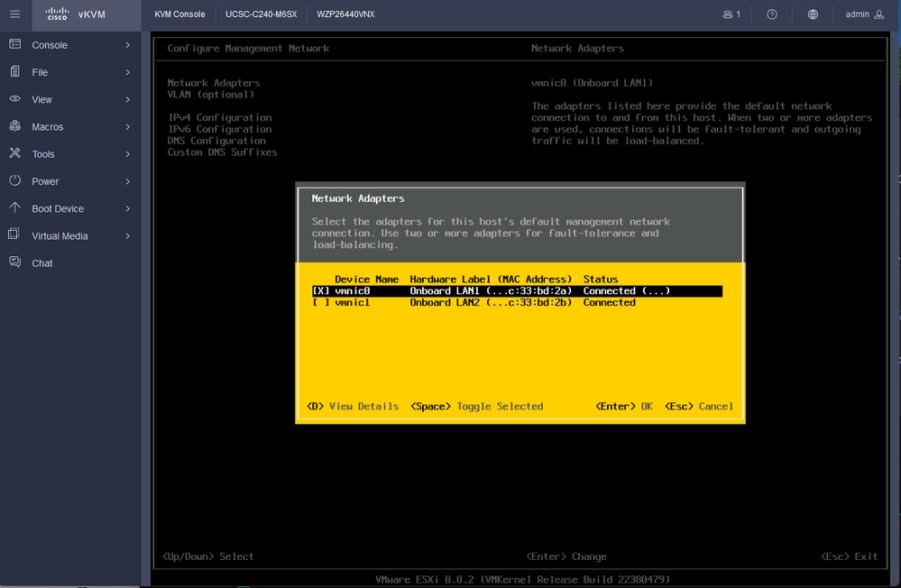
Task: Click the admin user profile icon
Action: (878, 14)
